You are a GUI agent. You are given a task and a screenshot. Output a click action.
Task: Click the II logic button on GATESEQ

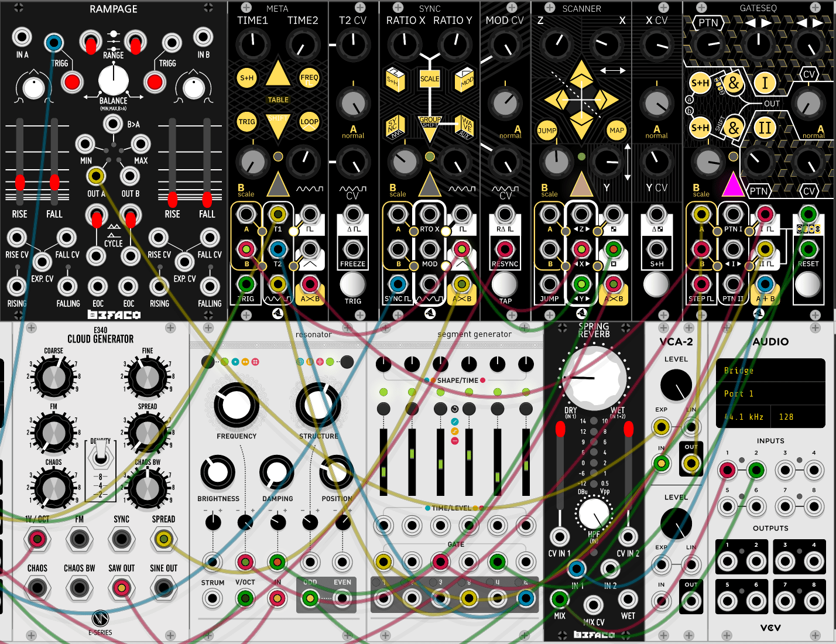pos(765,128)
